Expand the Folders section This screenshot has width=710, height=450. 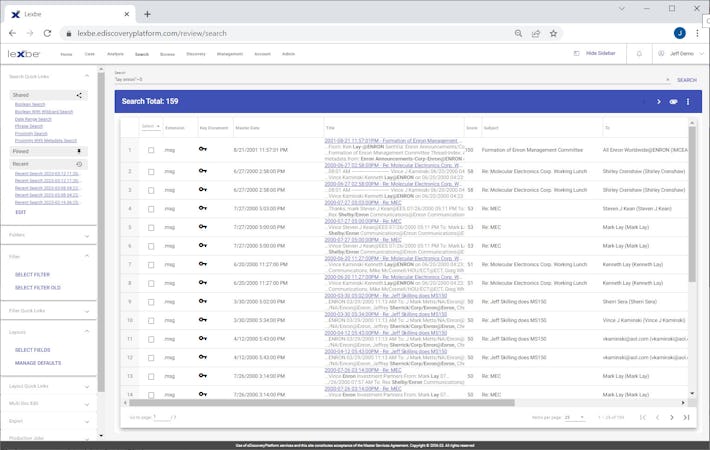point(87,236)
